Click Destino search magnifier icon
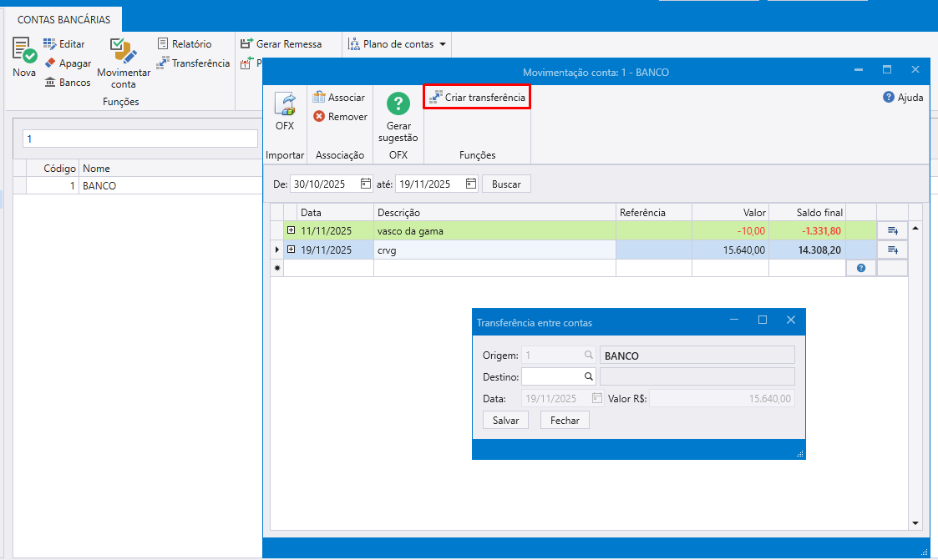Image resolution: width=938 pixels, height=560 pixels. pos(589,376)
